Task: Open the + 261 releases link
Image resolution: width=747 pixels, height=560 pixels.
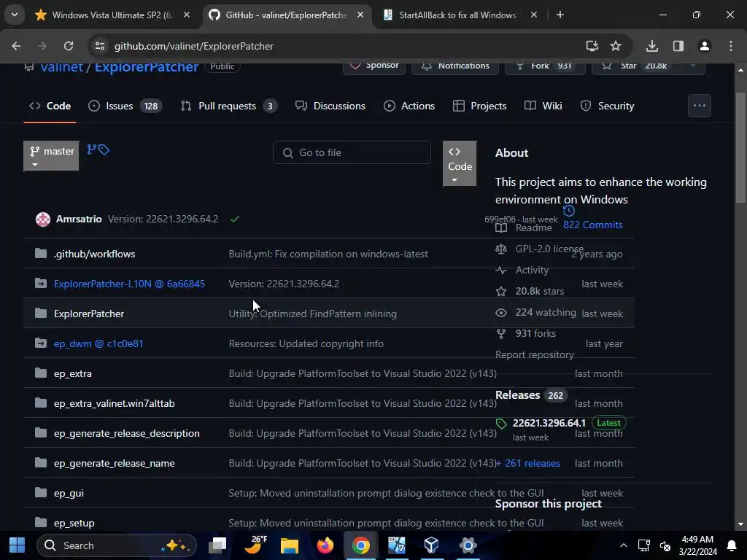Action: coord(528,463)
